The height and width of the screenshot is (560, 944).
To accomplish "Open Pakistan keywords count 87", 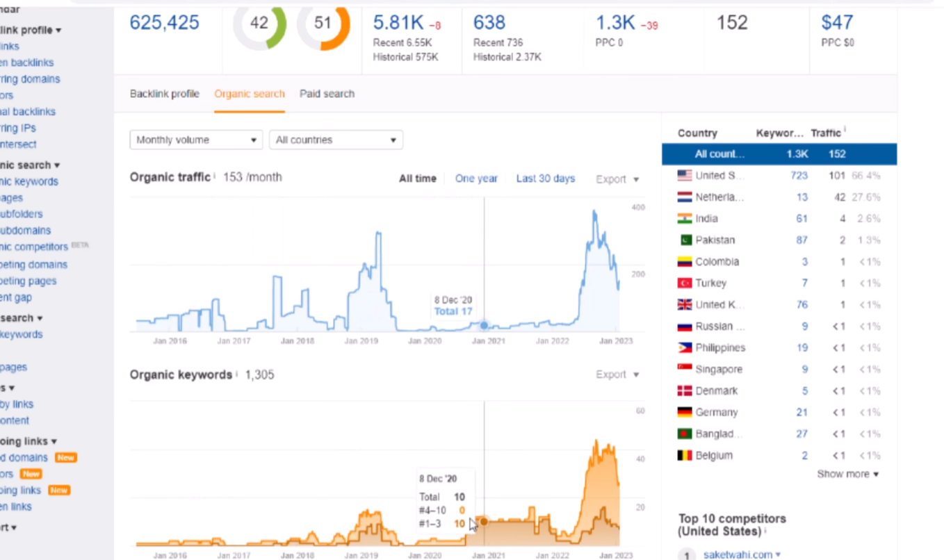I will coord(802,240).
